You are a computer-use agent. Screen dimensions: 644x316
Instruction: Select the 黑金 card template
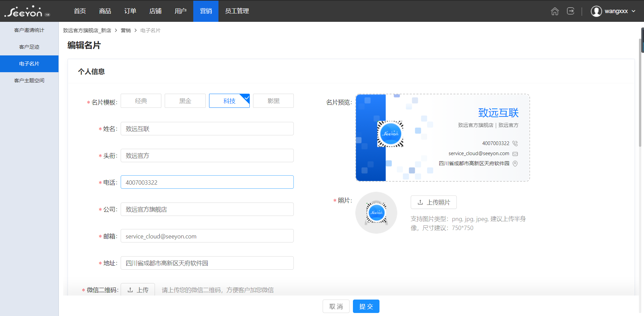click(185, 101)
